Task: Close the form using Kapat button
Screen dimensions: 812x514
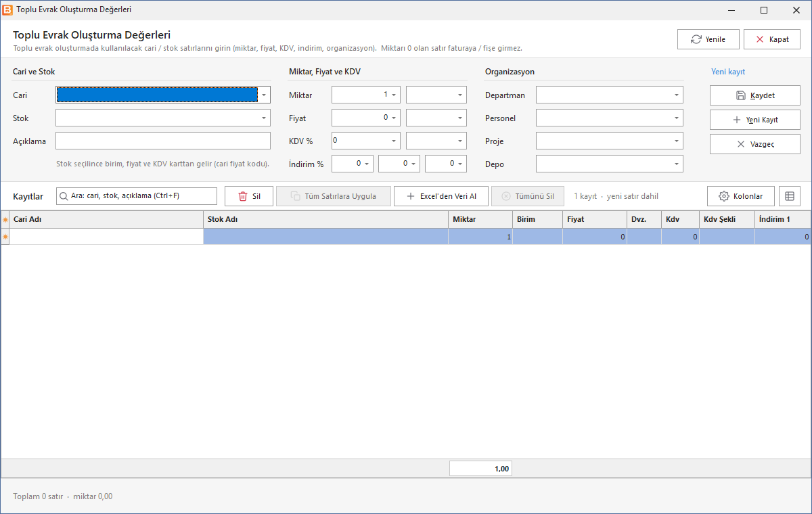Action: tap(772, 39)
